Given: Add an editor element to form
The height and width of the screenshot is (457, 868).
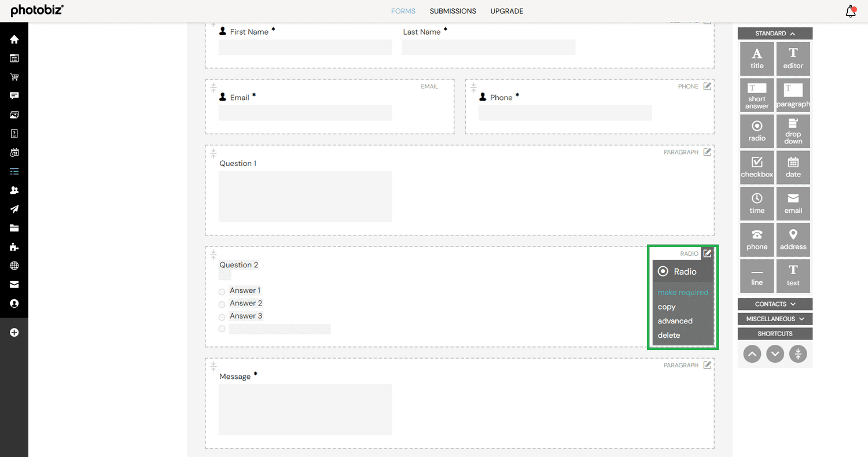Looking at the screenshot, I should pos(793,59).
